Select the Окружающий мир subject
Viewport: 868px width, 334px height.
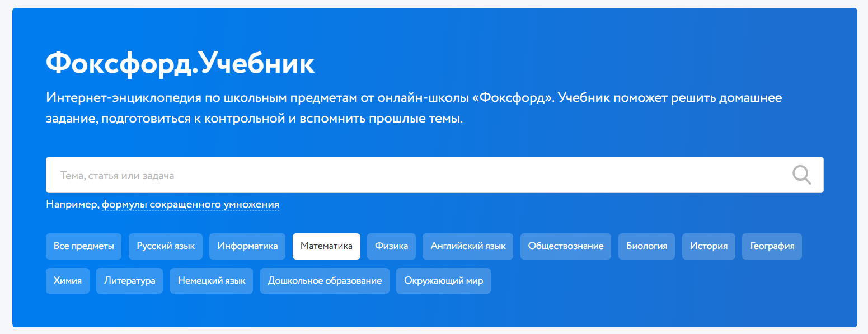(x=443, y=281)
